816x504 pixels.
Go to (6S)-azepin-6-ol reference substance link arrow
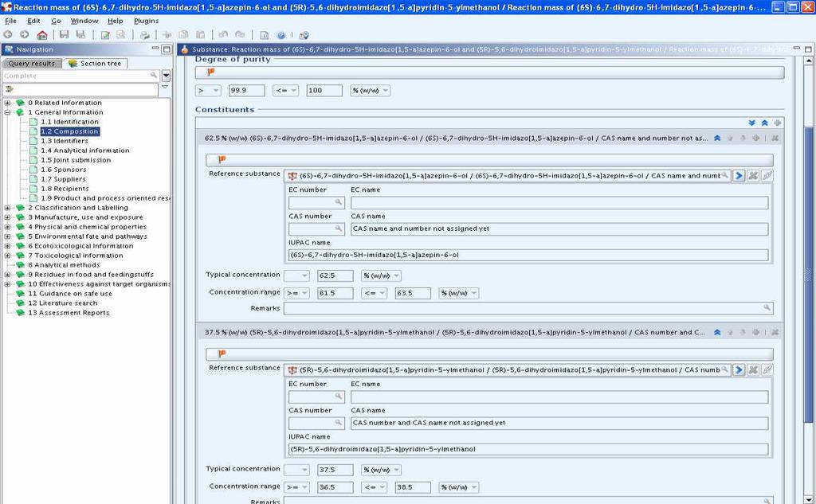click(x=739, y=176)
